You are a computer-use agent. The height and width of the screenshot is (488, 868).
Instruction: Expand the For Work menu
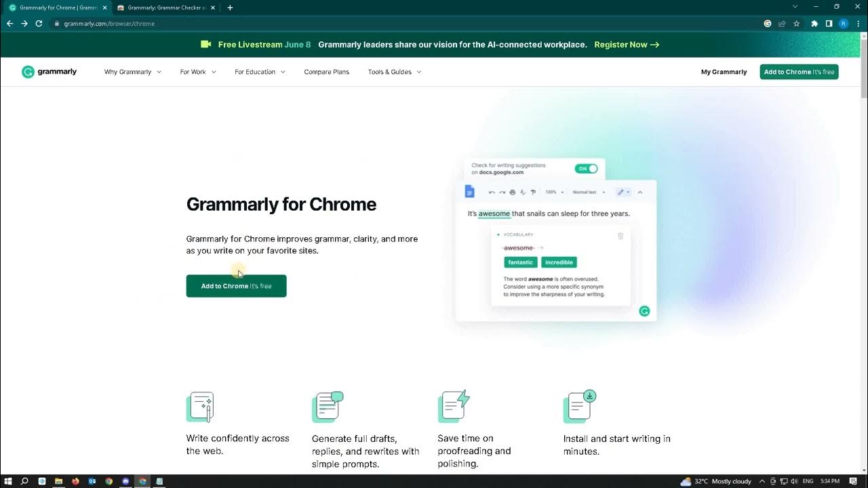coord(198,72)
